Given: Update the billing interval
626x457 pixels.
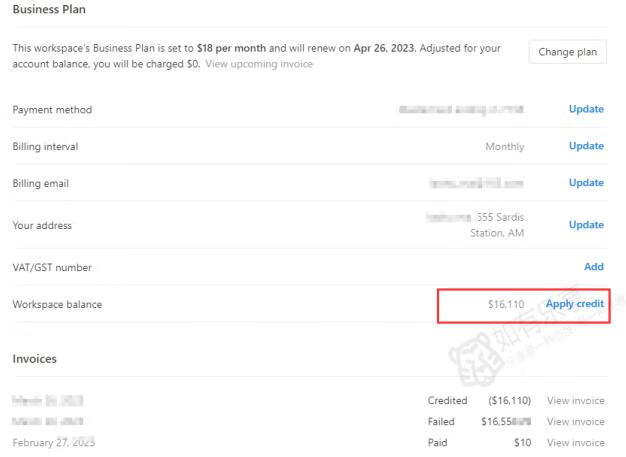Looking at the screenshot, I should point(586,146).
